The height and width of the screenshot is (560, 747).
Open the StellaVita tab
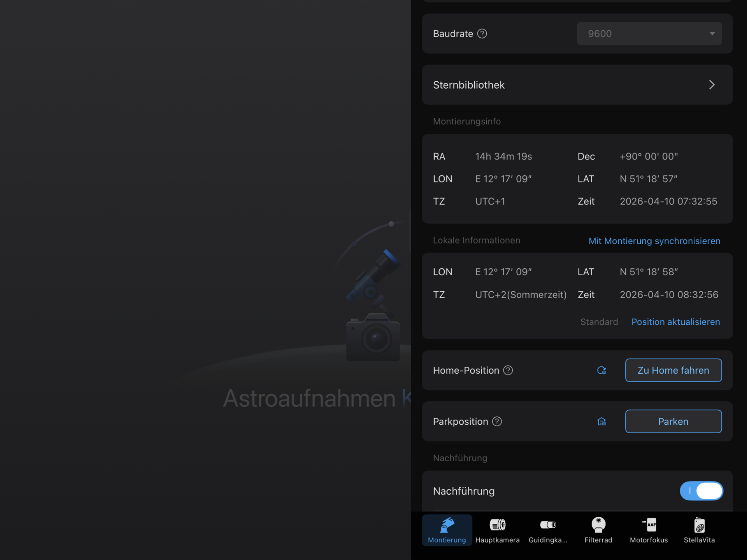pos(700,530)
